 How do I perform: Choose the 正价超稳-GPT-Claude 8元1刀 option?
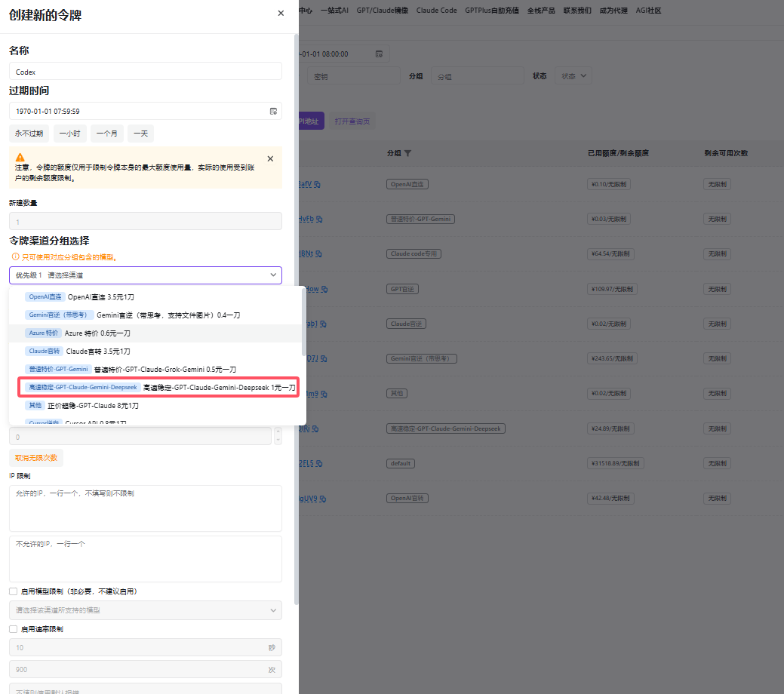click(155, 406)
